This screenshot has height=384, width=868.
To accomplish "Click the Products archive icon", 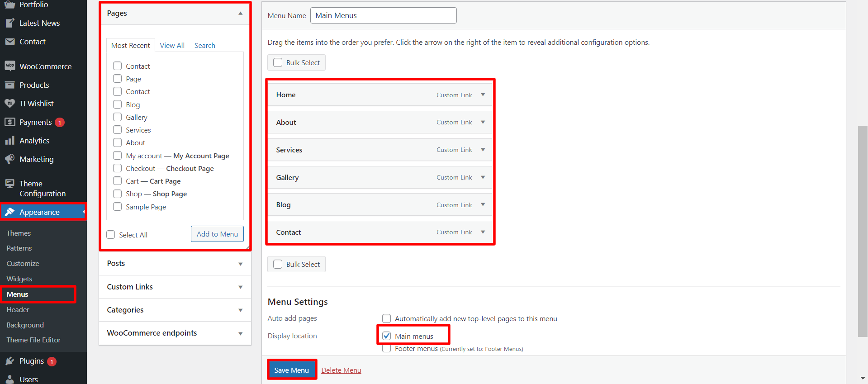I will coord(9,85).
